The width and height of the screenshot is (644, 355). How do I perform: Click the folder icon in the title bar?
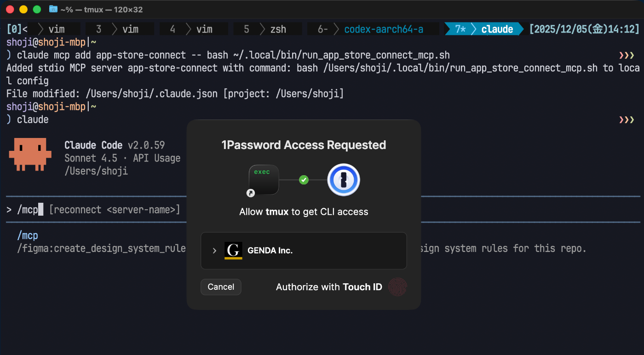click(x=53, y=9)
